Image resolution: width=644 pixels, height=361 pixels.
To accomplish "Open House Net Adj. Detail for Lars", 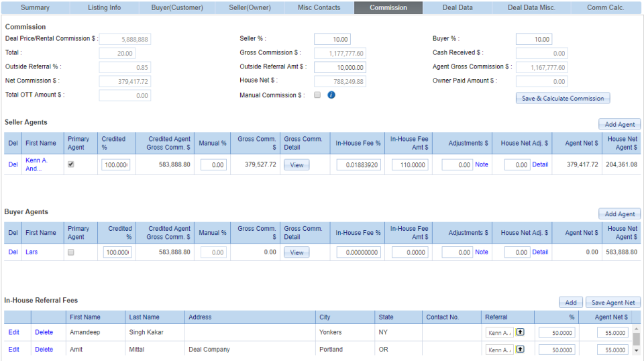I will tap(540, 252).
